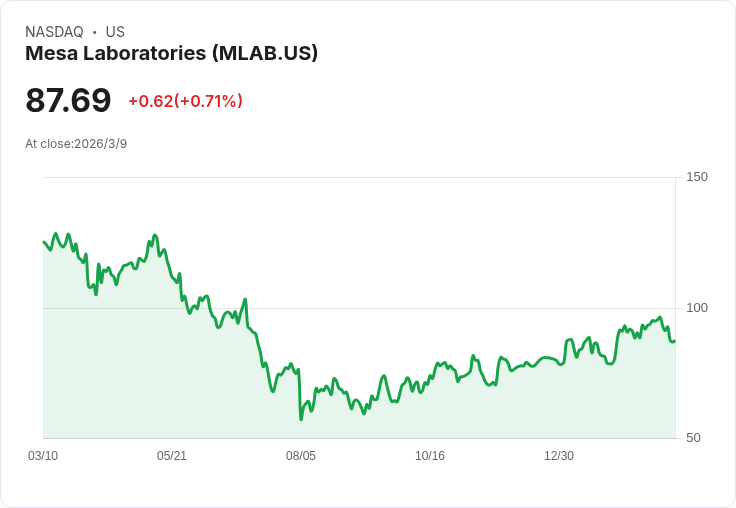Select the 03/10 date on x-axis
Screen dimensions: 736x508
[x=43, y=456]
